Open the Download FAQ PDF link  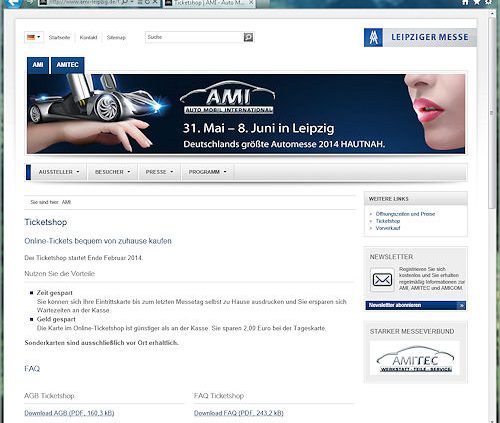click(239, 413)
